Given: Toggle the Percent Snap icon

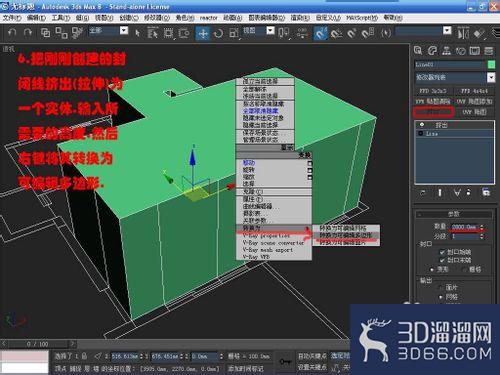Looking at the screenshot, I should click(x=352, y=33).
